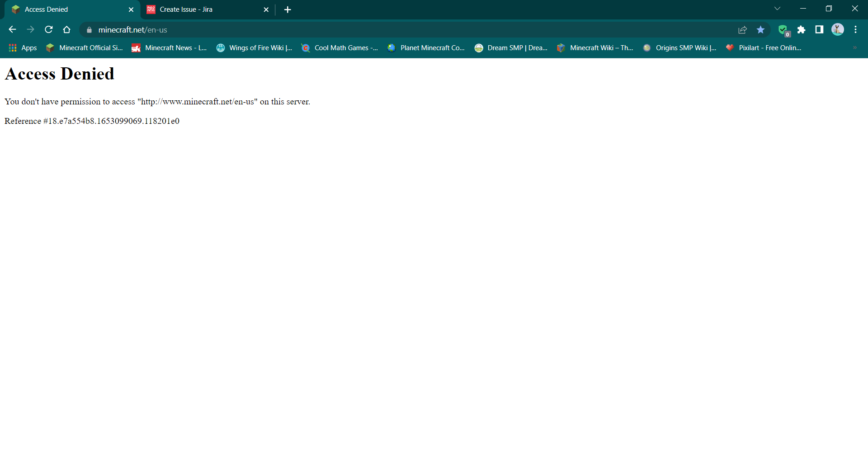Switch to the Create Issue - Jira tab
The image size is (868, 461).
(208, 9)
